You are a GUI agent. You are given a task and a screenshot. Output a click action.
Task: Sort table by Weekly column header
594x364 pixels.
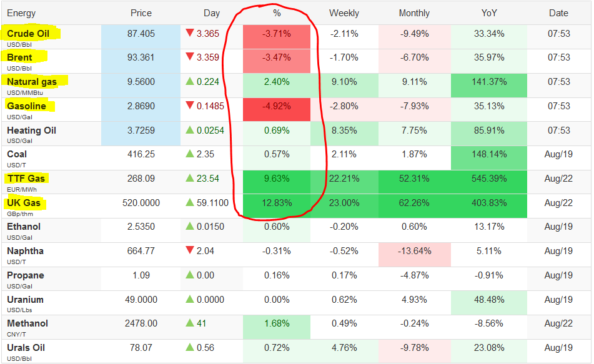[344, 13]
